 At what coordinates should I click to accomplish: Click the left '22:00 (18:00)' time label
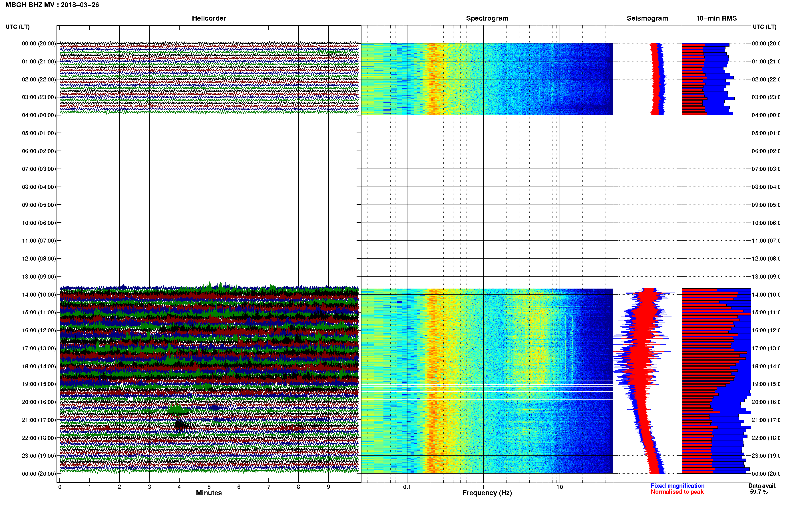(39, 438)
